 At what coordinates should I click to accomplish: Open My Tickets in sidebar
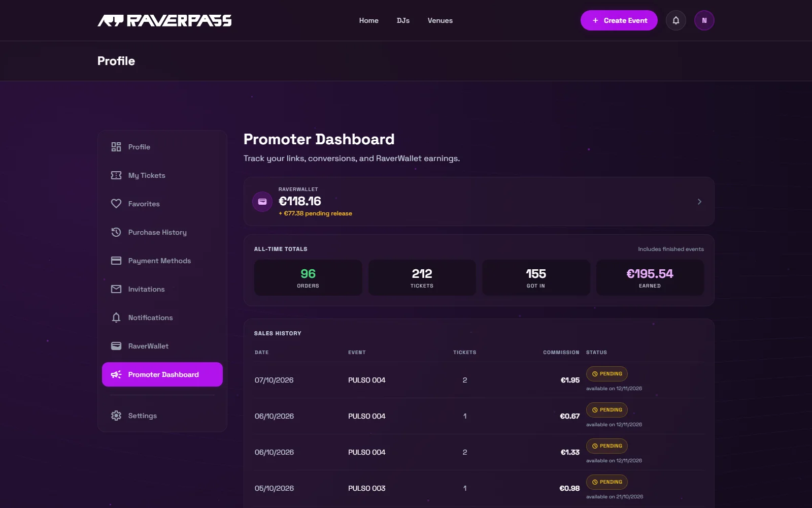[x=162, y=175]
